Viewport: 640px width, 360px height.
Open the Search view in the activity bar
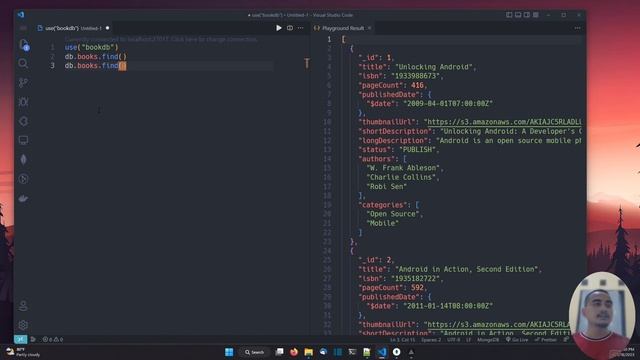(x=23, y=63)
